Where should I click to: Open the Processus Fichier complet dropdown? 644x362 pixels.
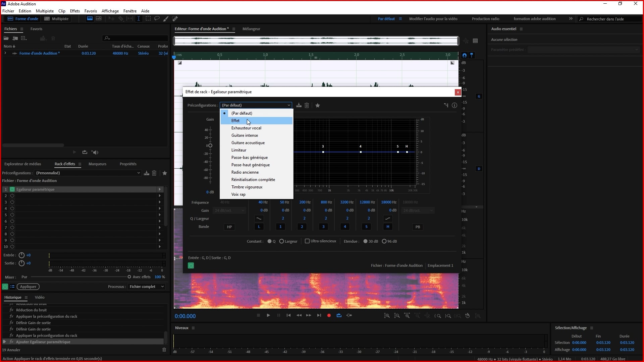click(x=147, y=287)
